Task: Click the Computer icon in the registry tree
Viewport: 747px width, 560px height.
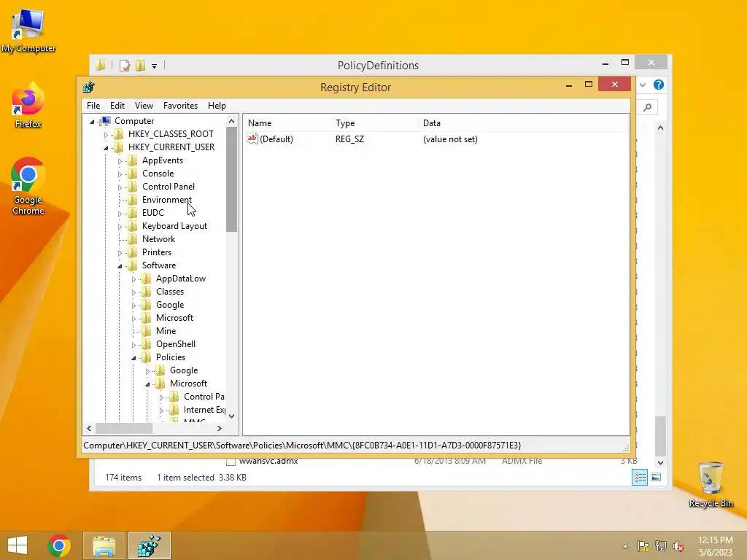Action: 106,121
